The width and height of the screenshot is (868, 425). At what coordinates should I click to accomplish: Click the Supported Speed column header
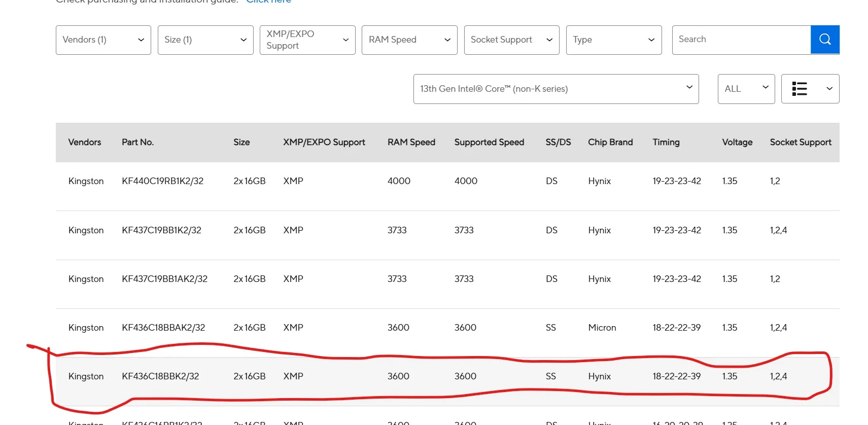tap(489, 143)
